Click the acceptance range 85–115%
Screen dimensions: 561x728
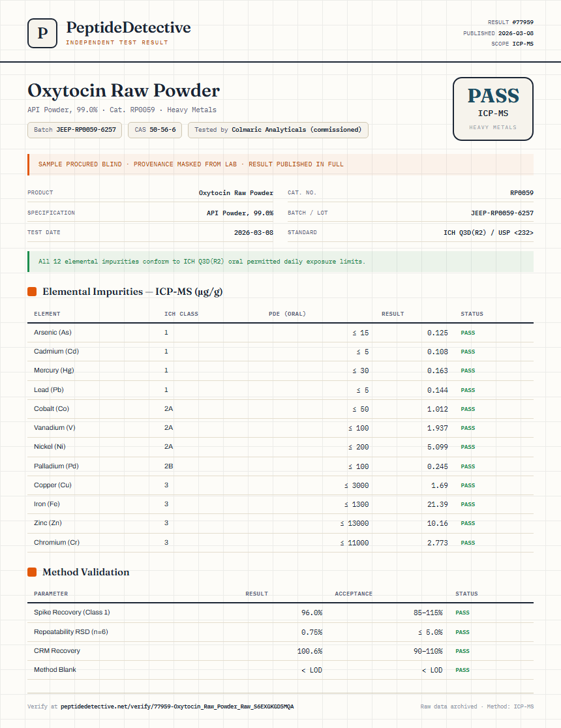[x=428, y=613]
